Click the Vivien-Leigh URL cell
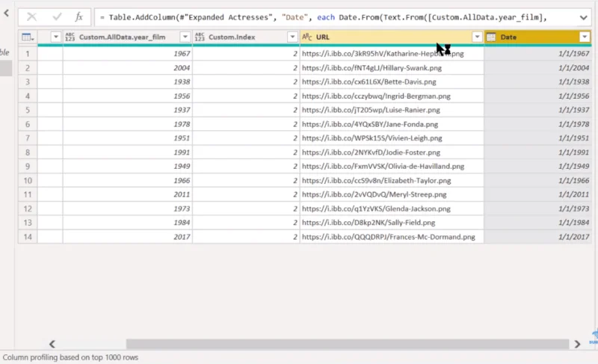Screen dimensions: 598x364 [392, 138]
